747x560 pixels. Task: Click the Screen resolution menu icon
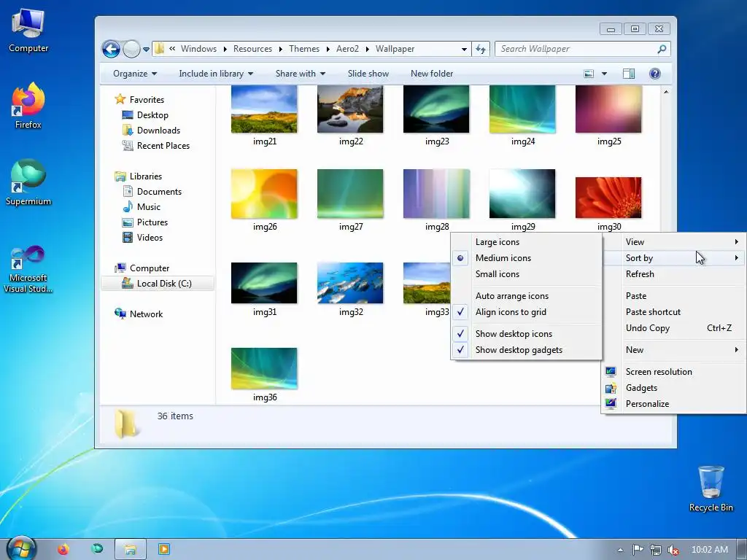[611, 371]
